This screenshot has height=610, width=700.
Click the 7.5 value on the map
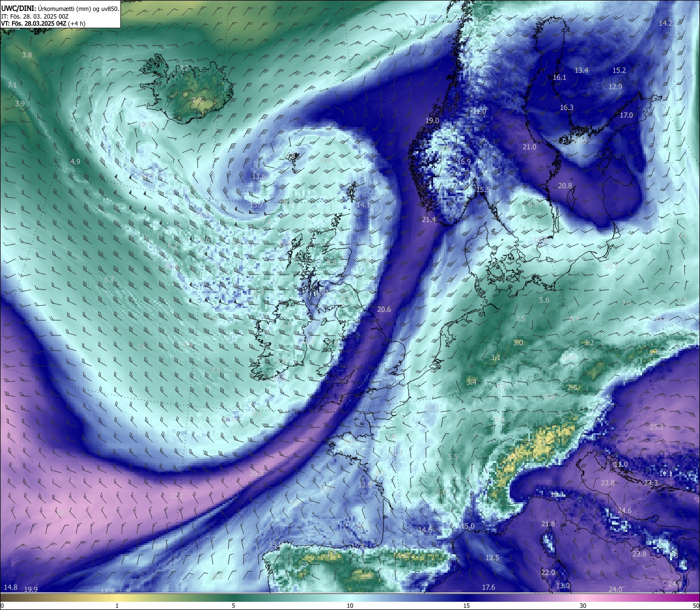pyautogui.click(x=520, y=319)
